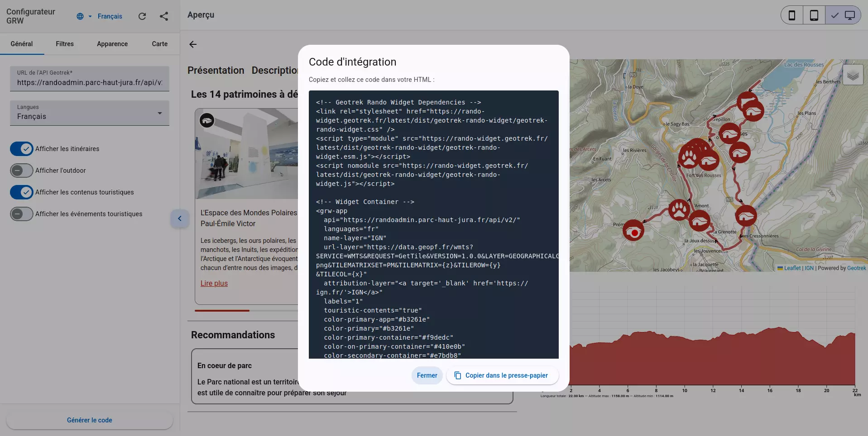This screenshot has height=436, width=868.
Task: Click the back arrow in the preview
Action: click(193, 44)
